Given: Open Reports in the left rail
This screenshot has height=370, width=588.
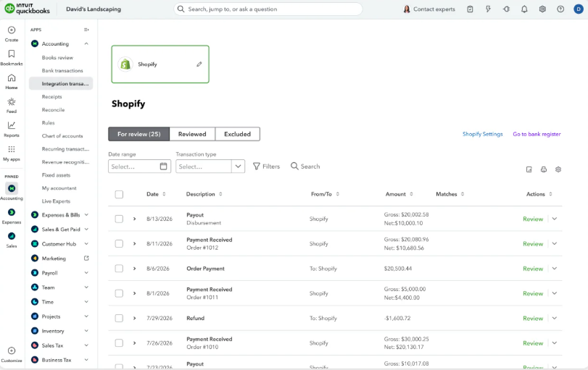Looking at the screenshot, I should click(12, 125).
